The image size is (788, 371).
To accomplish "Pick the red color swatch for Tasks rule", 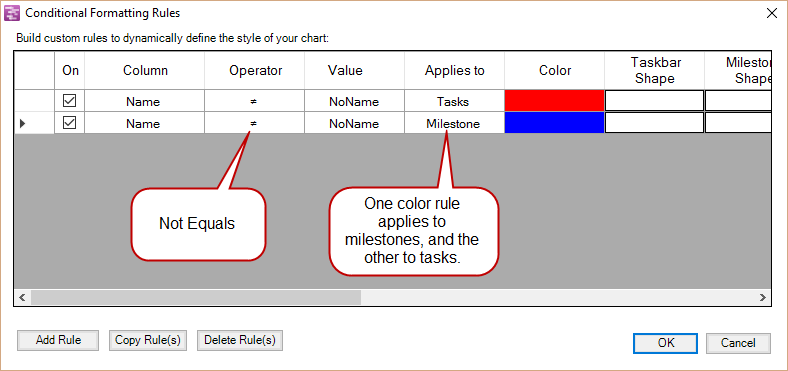I will coord(554,101).
